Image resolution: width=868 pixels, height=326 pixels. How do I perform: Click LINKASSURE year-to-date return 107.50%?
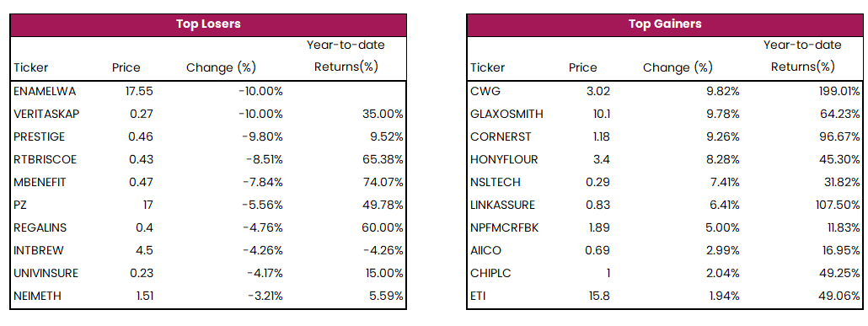click(x=839, y=205)
